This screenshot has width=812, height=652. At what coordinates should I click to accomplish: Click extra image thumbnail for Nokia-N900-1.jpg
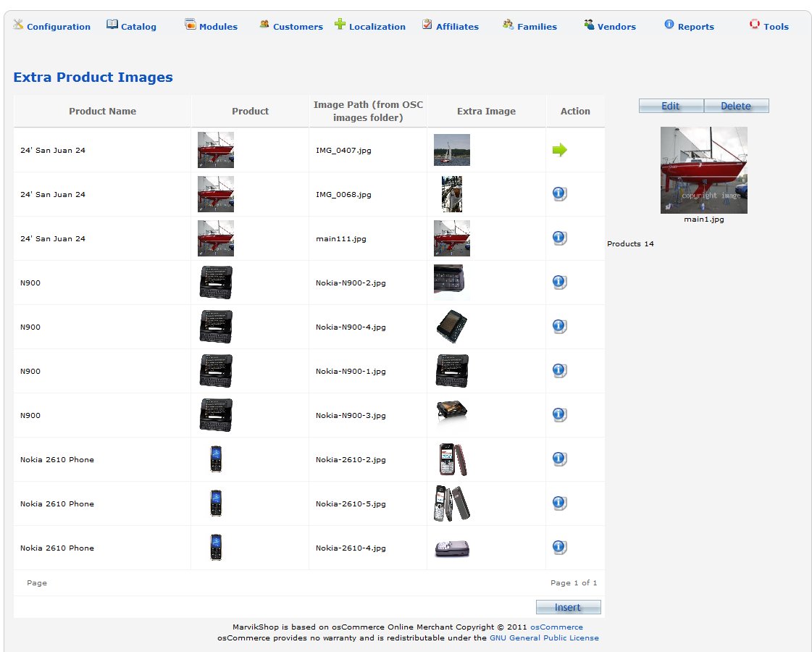(x=452, y=371)
